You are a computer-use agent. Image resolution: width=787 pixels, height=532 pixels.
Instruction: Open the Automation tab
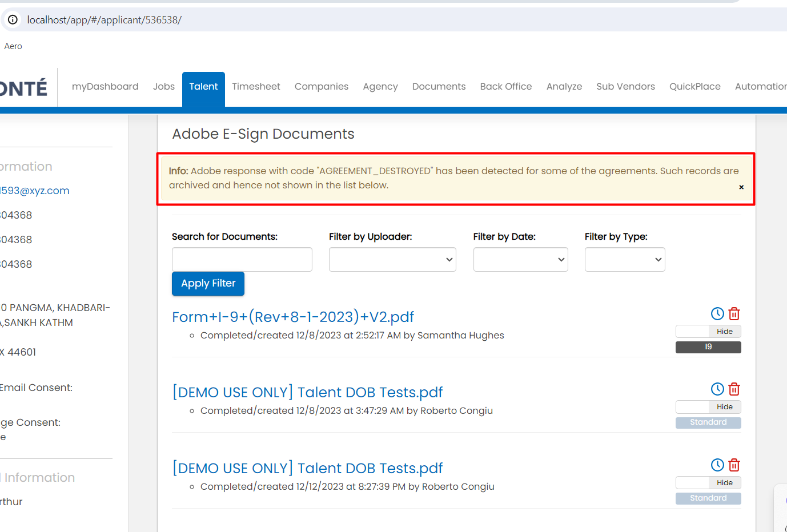tap(761, 87)
